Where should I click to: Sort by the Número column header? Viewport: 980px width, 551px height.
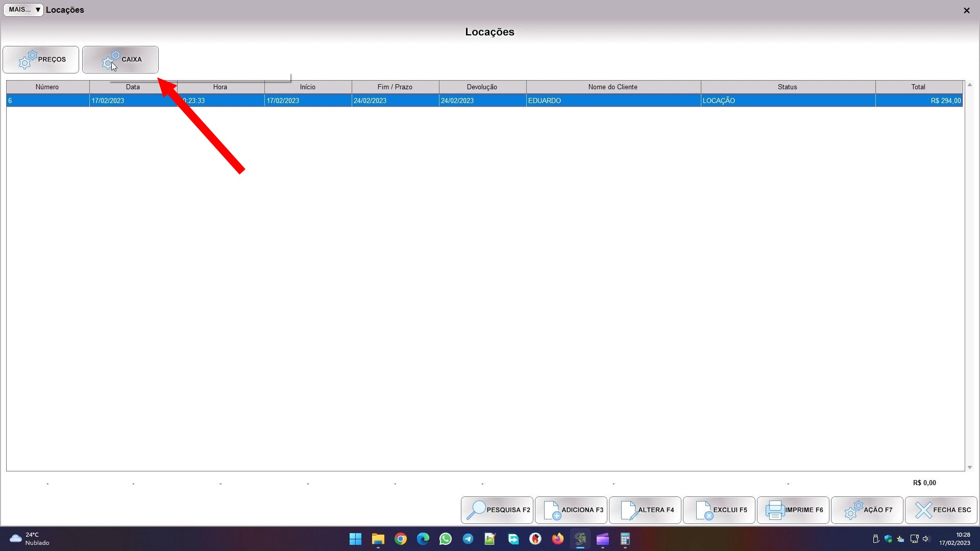(x=47, y=87)
